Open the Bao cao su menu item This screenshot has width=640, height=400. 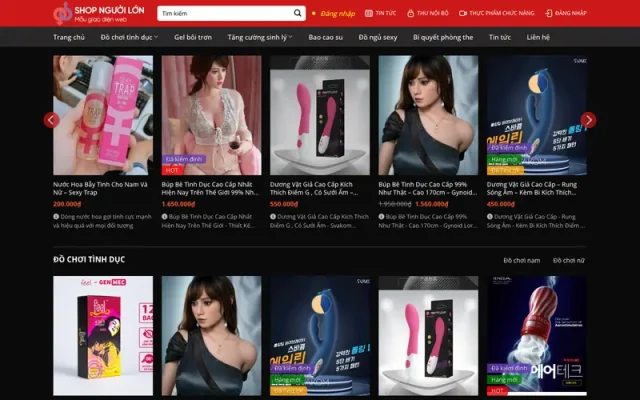click(325, 37)
